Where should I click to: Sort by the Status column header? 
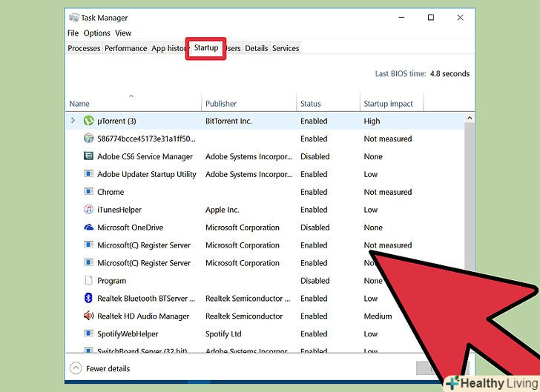tap(311, 104)
